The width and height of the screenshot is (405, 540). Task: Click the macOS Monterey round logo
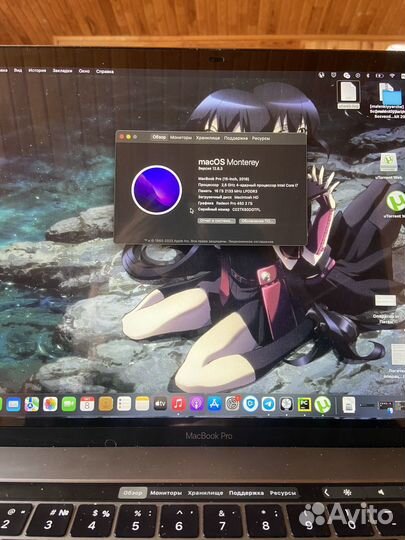[x=157, y=190]
